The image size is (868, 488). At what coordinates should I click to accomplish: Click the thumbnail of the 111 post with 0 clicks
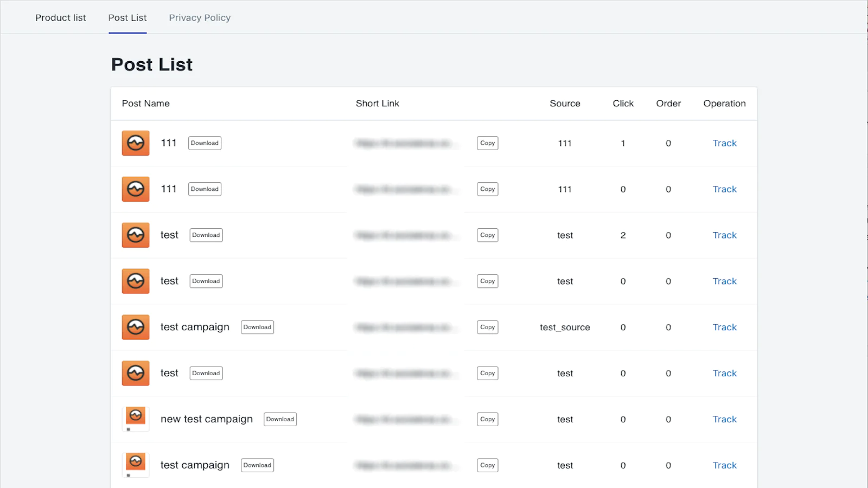click(x=136, y=189)
